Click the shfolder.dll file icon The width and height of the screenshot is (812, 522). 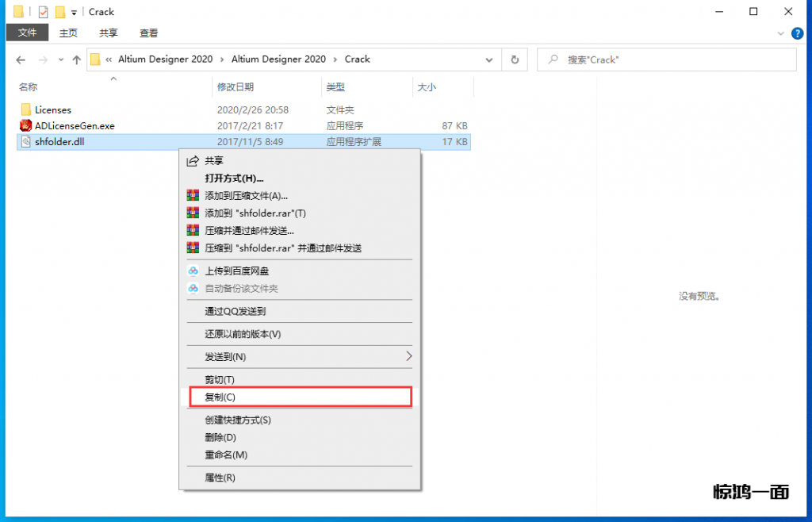pos(26,142)
